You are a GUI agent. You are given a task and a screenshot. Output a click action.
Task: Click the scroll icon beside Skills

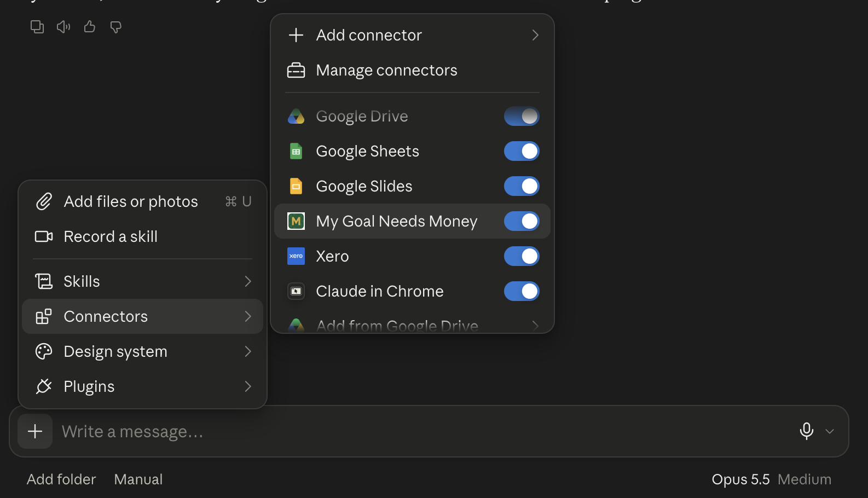point(44,281)
